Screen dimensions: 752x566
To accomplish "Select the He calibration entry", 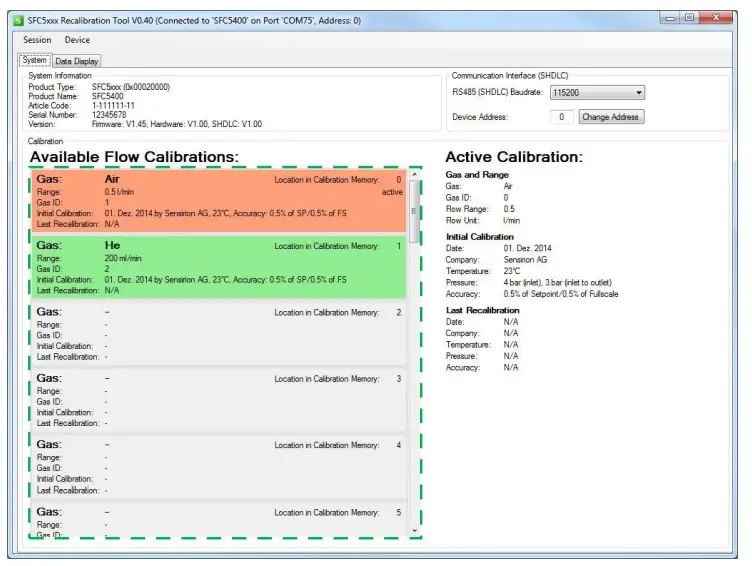I will [219, 267].
